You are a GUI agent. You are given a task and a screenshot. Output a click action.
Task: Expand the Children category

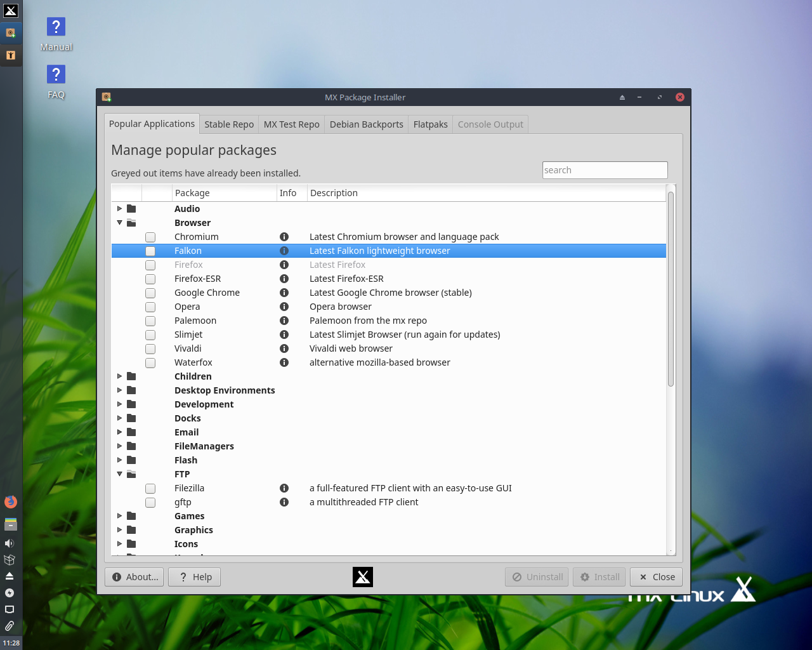pos(119,376)
